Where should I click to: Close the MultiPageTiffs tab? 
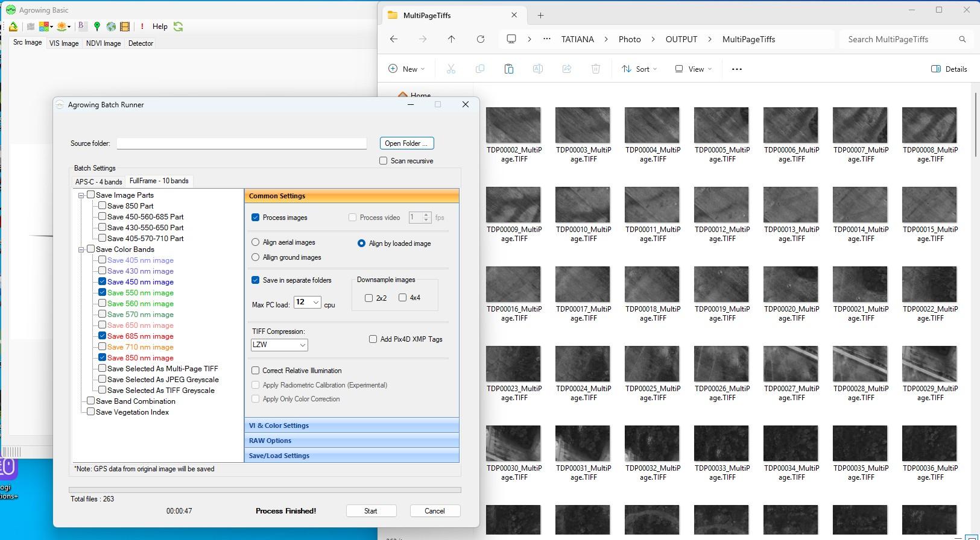514,15
